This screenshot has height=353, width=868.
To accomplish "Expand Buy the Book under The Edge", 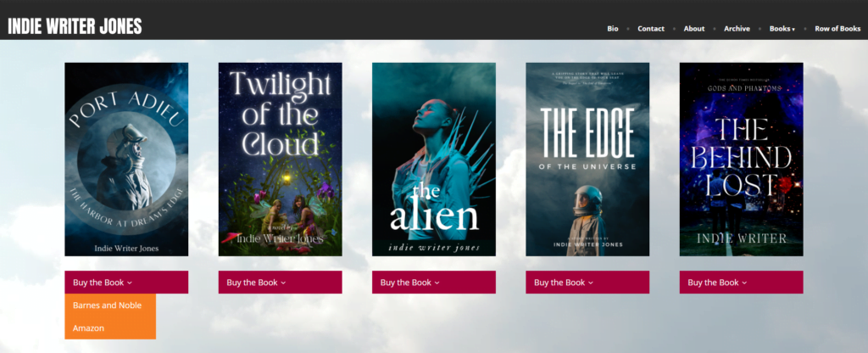I will point(587,282).
